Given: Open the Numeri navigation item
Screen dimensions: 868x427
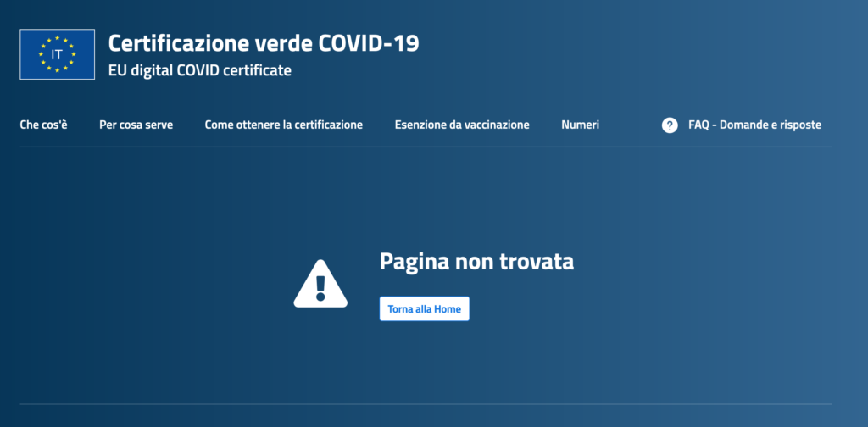Looking at the screenshot, I should [580, 125].
